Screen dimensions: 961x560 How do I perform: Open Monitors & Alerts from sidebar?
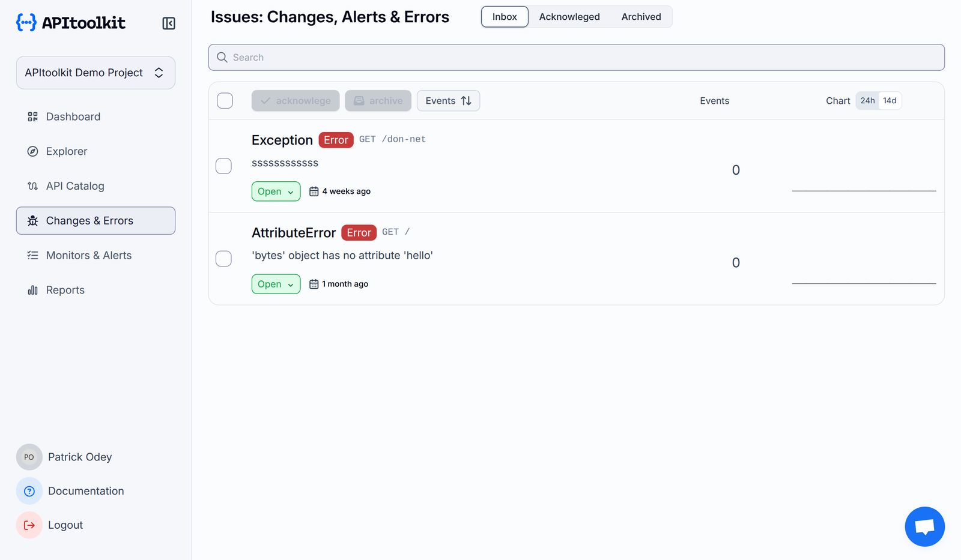[88, 255]
